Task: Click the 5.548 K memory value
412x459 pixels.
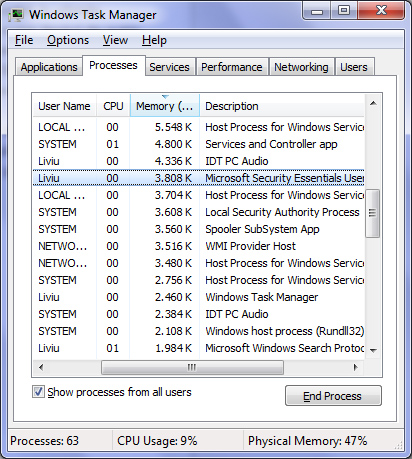Action: click(173, 127)
